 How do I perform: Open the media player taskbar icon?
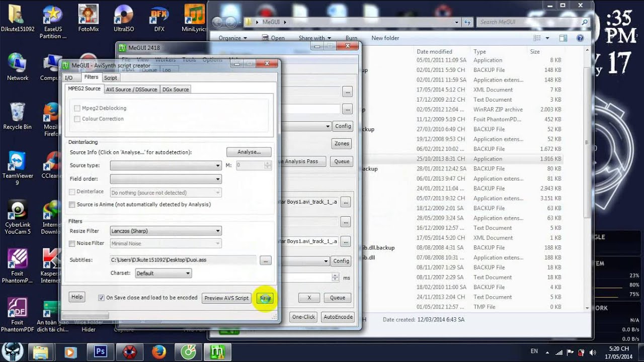(70, 352)
